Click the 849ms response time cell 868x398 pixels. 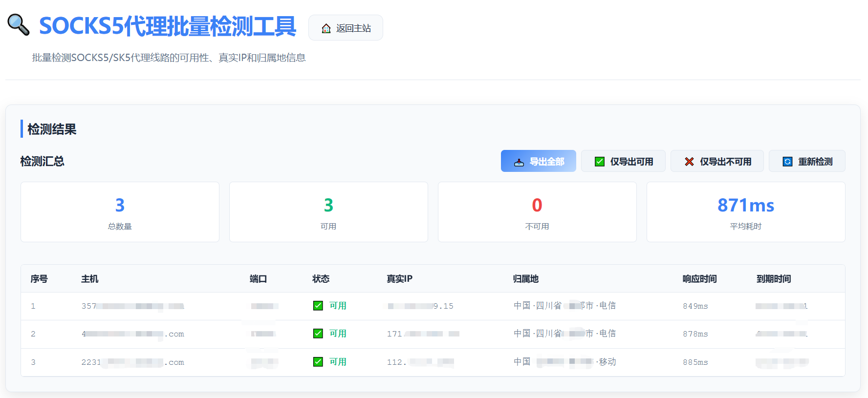(695, 306)
